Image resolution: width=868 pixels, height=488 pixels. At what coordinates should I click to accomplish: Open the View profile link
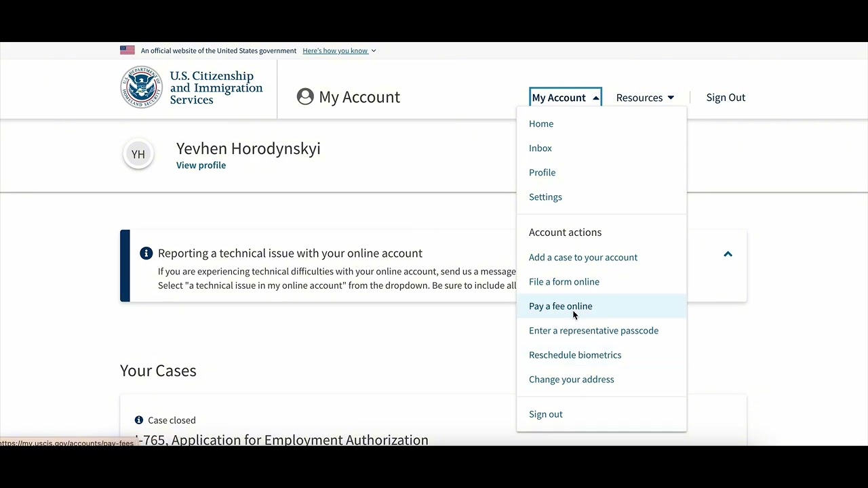point(201,165)
